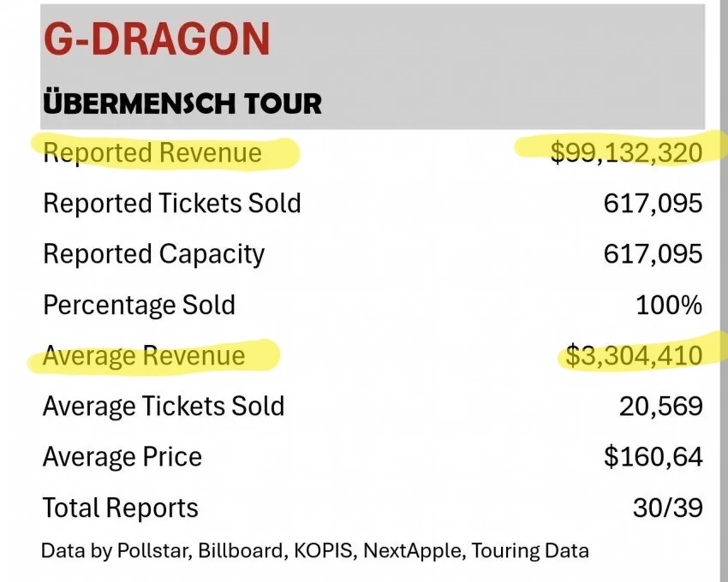
Task: Click the highlighted Average Revenue label
Action: [144, 355]
